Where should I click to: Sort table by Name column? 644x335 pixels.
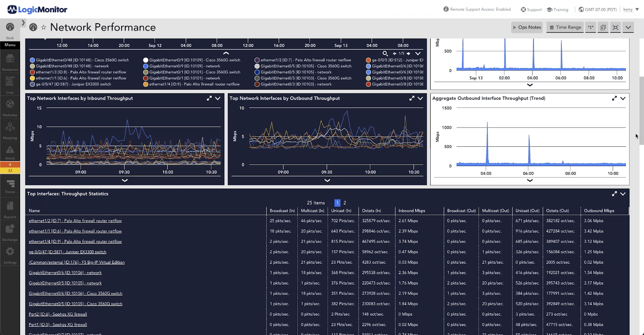point(34,211)
